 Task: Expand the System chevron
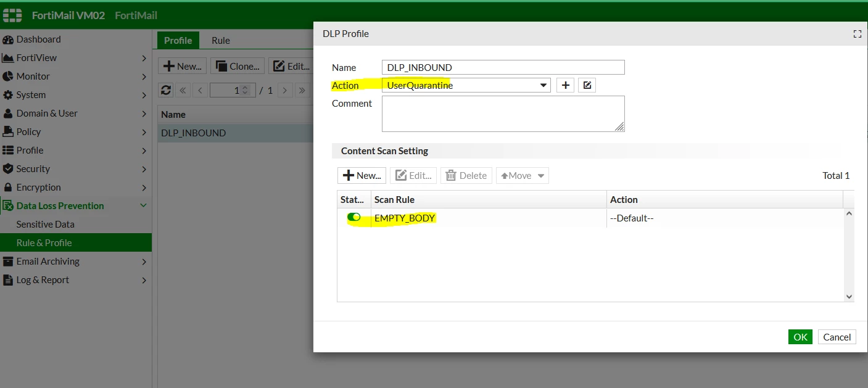click(144, 95)
